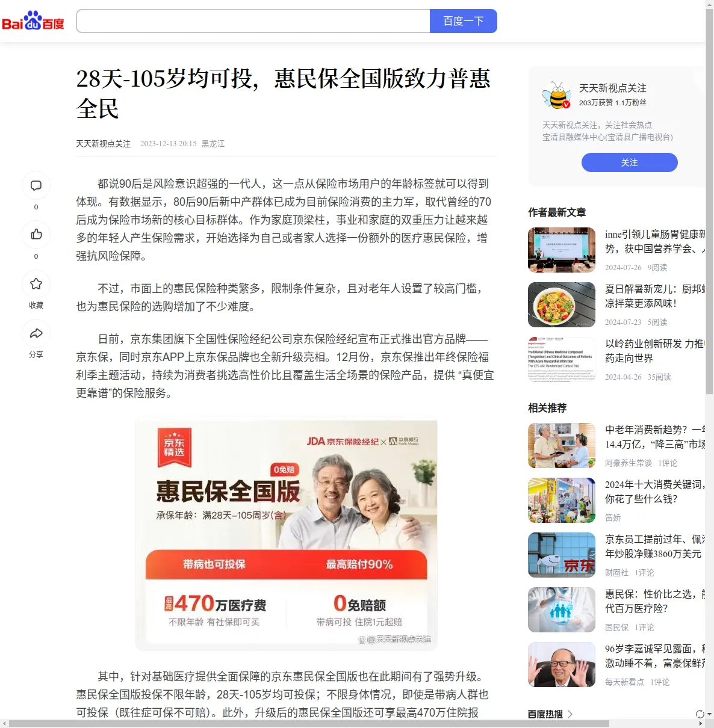
Task: Click the family protection hands thumbnail
Action: click(562, 609)
